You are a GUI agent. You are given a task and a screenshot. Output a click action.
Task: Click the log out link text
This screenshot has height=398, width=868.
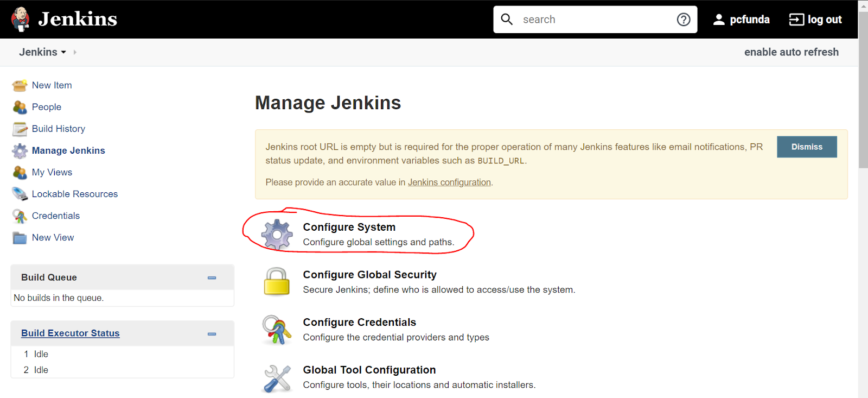pos(825,20)
